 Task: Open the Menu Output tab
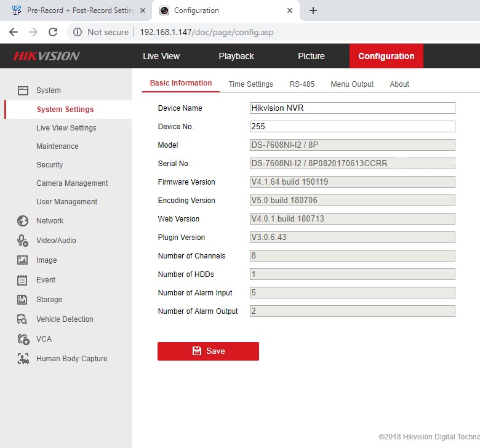tap(352, 84)
